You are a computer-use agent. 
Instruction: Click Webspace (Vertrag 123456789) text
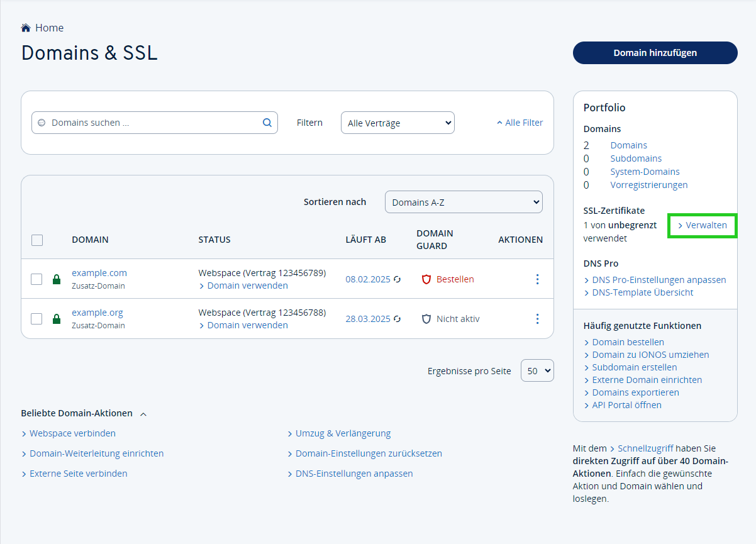(262, 273)
